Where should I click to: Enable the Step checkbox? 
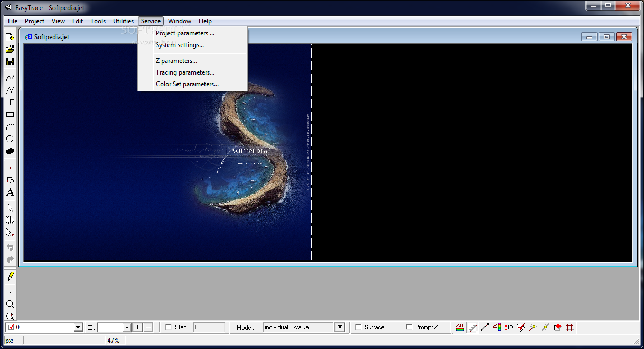(169, 327)
